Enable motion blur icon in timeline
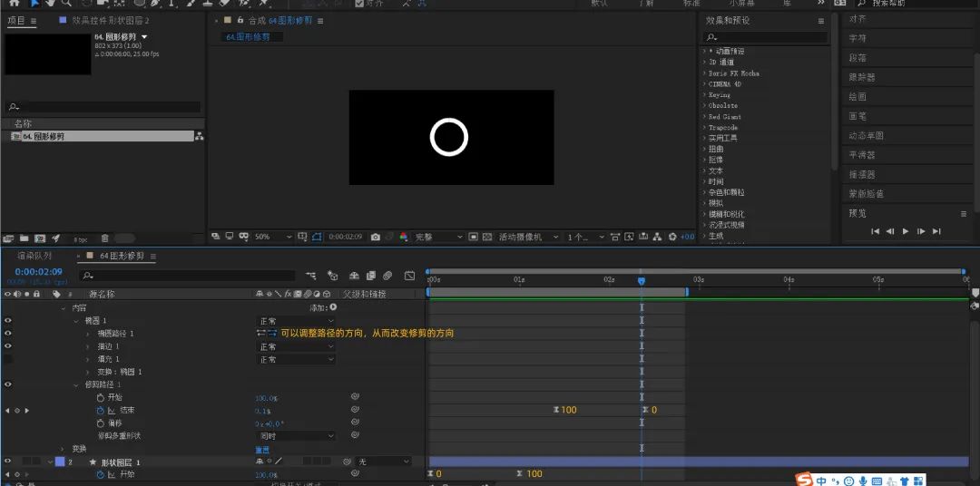This screenshot has height=486, width=980. [387, 276]
